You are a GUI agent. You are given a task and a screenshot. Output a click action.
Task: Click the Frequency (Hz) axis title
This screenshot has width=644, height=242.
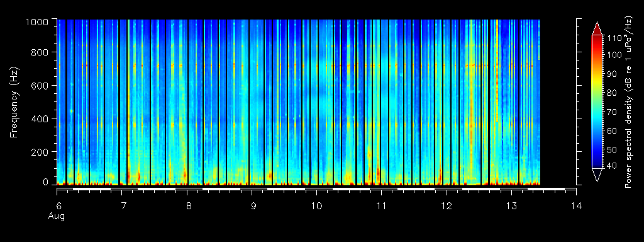pyautogui.click(x=15, y=102)
